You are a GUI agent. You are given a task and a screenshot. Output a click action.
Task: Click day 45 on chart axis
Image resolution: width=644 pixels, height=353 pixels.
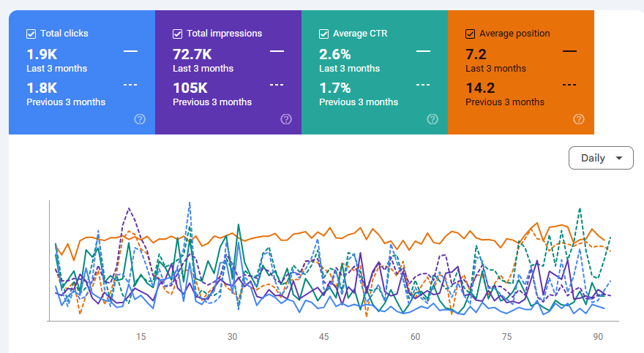323,337
